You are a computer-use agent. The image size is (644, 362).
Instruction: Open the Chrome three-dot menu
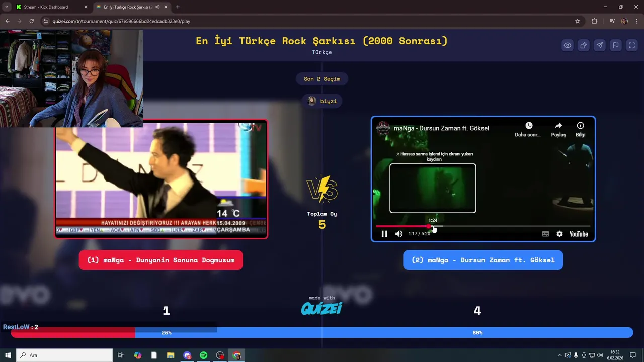[x=636, y=21]
